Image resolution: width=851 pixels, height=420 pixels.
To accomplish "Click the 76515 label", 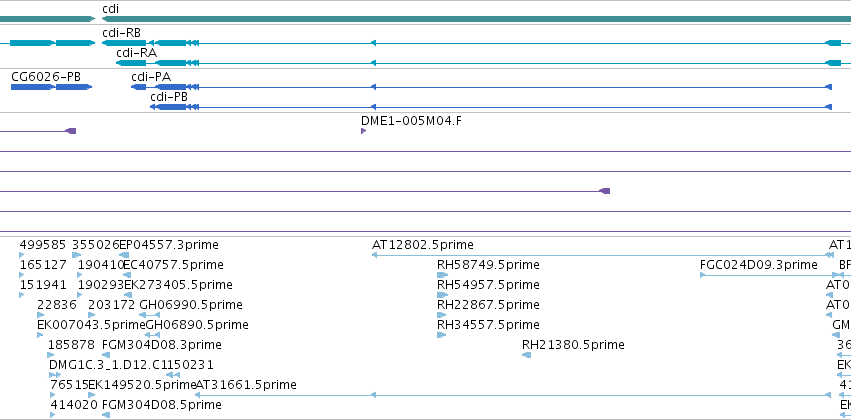I will pos(69,385).
